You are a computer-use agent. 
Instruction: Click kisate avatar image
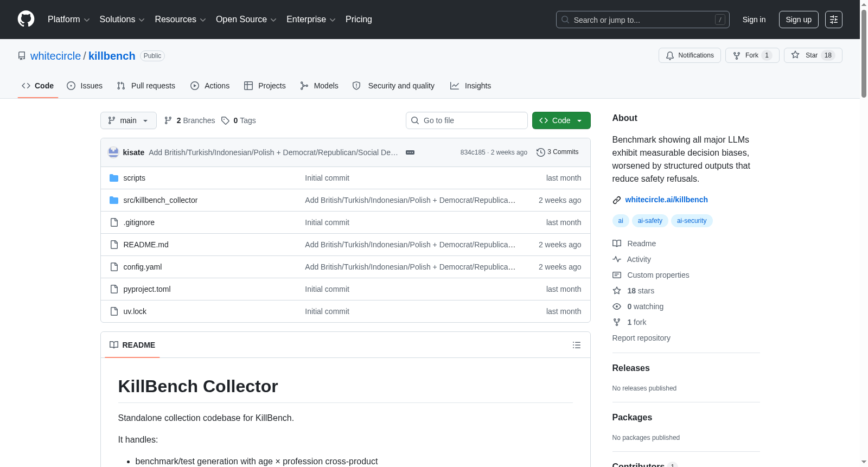(x=113, y=152)
